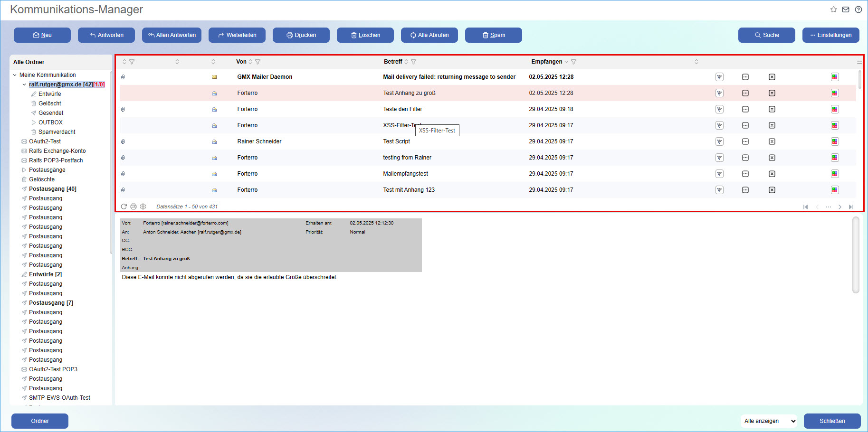The width and height of the screenshot is (868, 432).
Task: Click the star favorite icon in the header
Action: 833,9
